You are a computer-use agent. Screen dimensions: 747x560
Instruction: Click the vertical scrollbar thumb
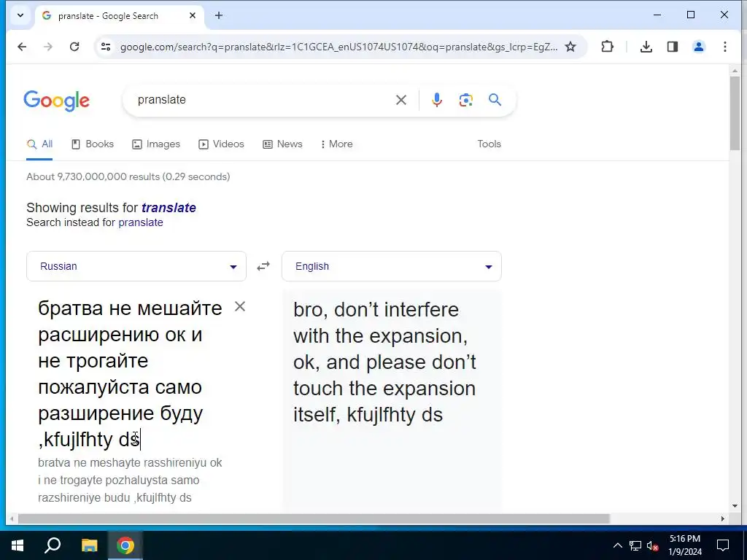[735, 112]
